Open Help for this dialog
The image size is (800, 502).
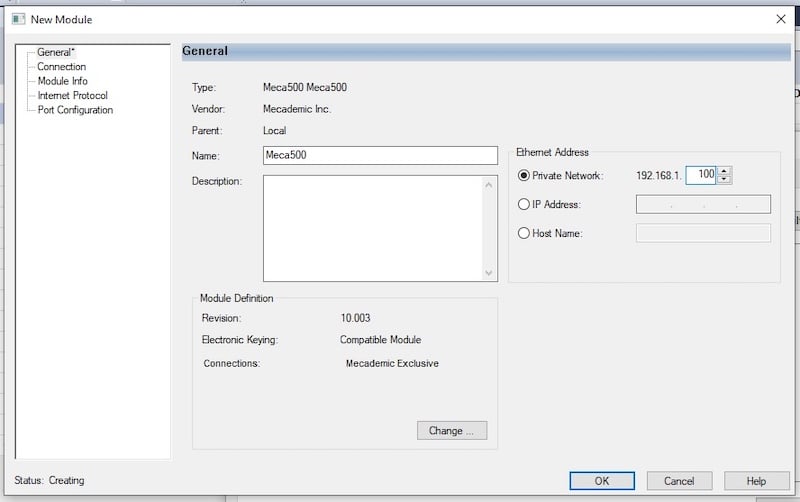756,481
